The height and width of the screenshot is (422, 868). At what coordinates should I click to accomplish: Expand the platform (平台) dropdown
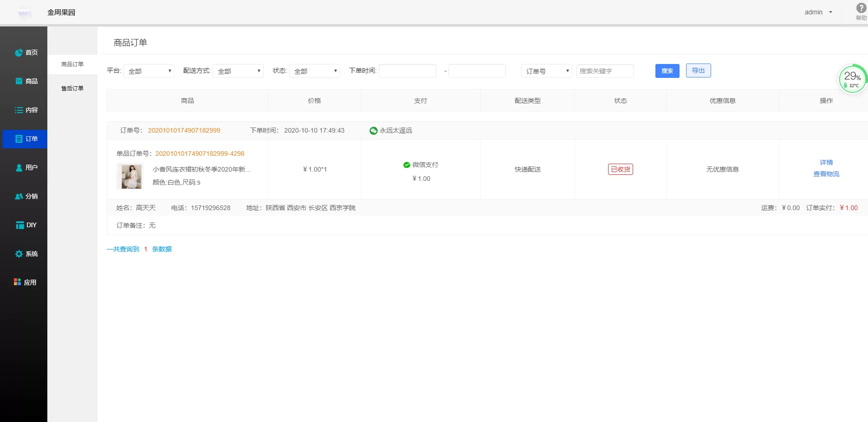[149, 71]
